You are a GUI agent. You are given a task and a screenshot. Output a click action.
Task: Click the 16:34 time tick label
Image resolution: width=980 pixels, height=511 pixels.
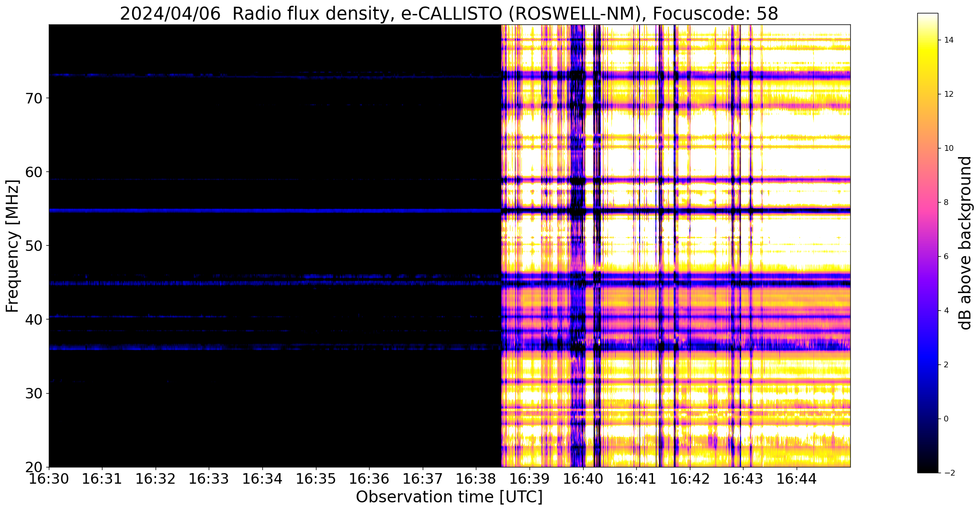262,478
